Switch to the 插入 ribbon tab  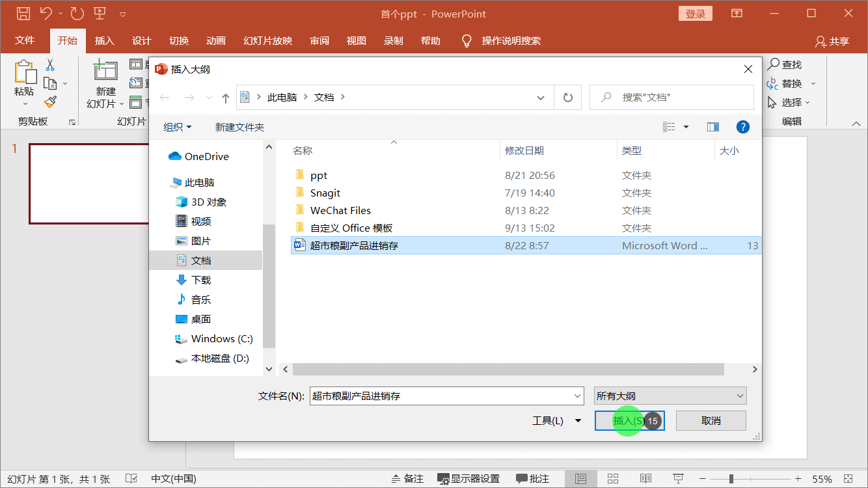(x=104, y=40)
